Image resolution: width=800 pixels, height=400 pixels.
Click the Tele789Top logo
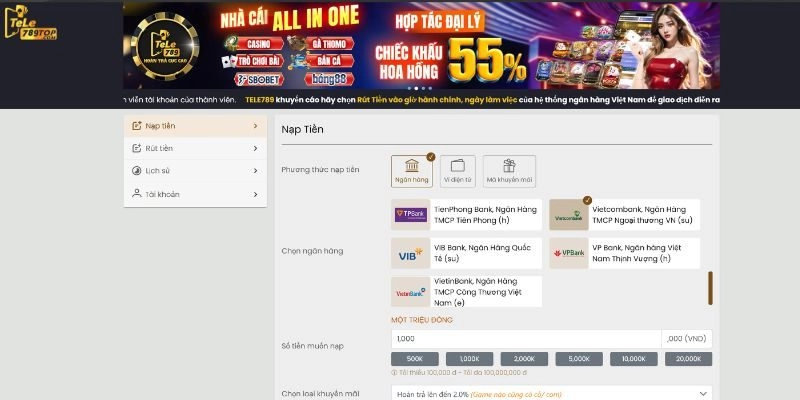[x=31, y=23]
